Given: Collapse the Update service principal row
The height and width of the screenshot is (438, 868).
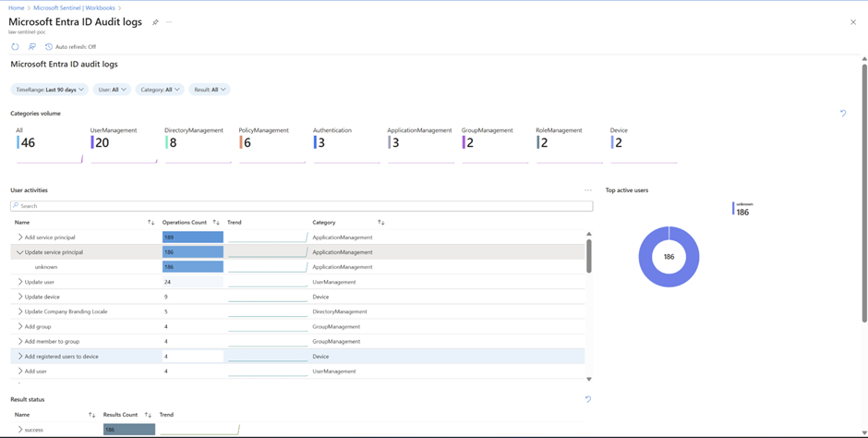Looking at the screenshot, I should click(x=19, y=252).
